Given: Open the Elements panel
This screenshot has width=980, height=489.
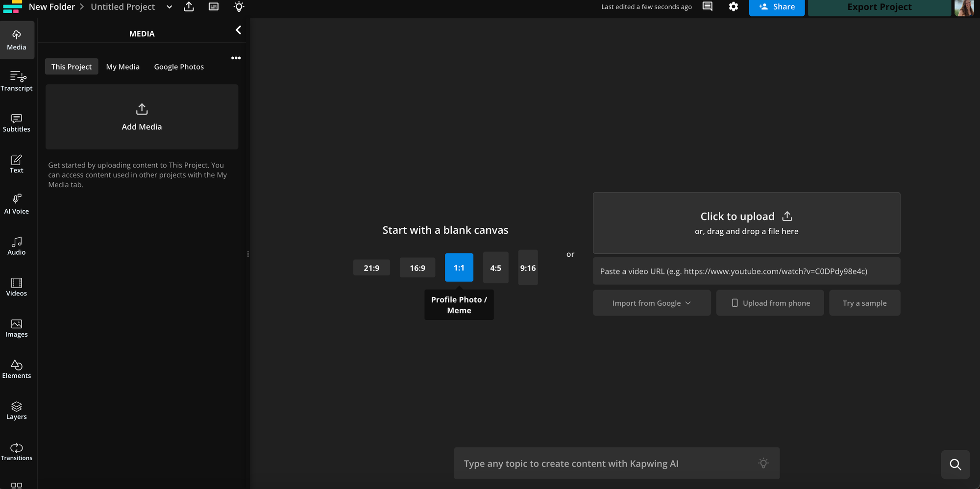Looking at the screenshot, I should tap(17, 369).
